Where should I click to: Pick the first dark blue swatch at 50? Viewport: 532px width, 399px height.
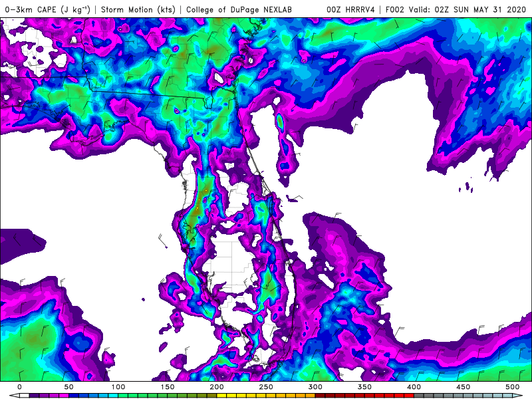74,396
